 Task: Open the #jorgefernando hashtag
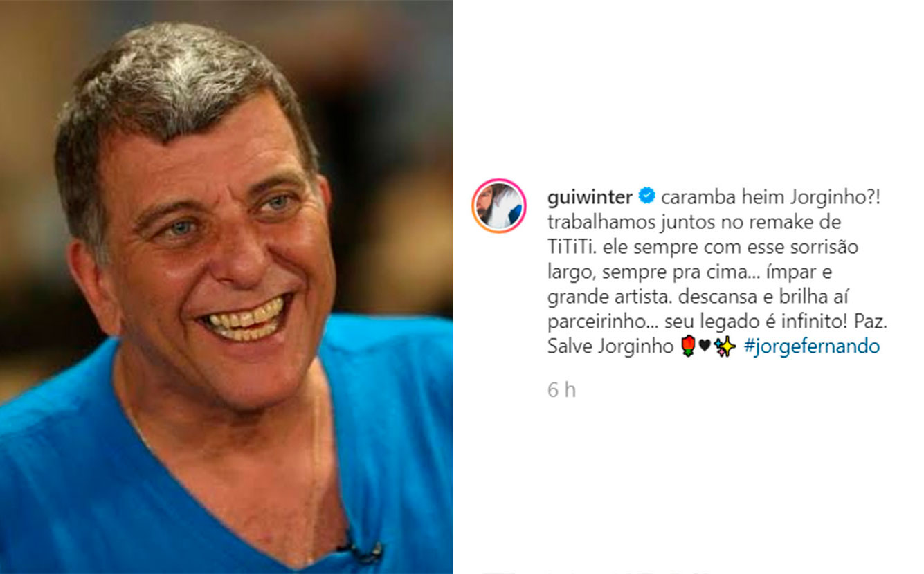(x=811, y=346)
